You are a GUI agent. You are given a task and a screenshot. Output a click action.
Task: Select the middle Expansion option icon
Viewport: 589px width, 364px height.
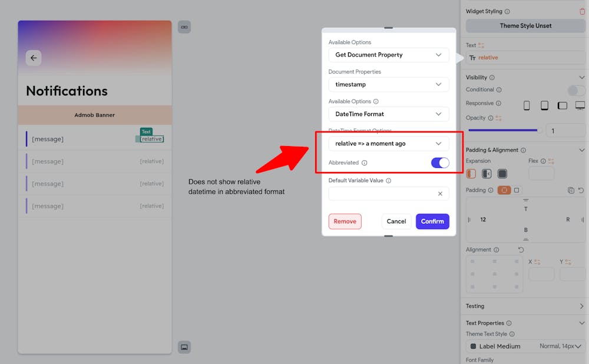486,173
